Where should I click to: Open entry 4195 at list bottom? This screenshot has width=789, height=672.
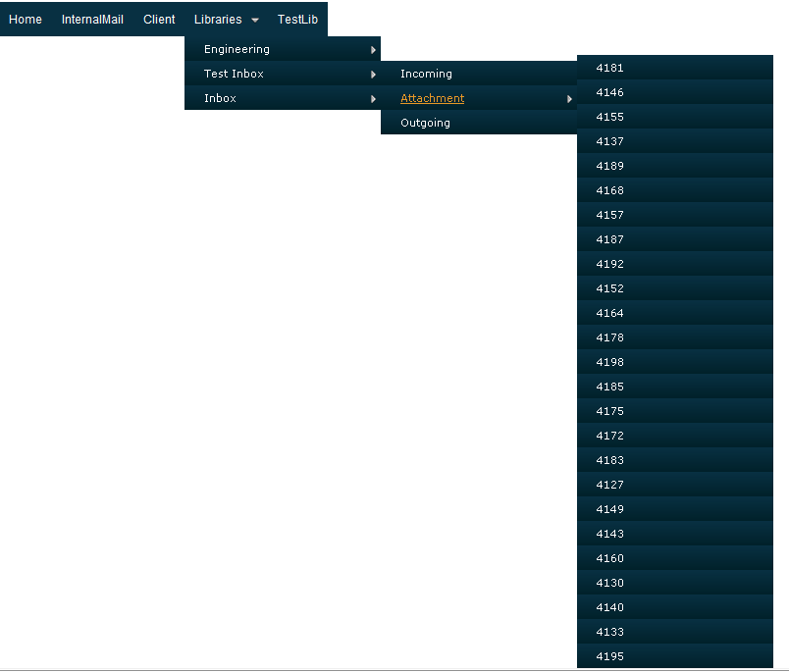pos(675,656)
